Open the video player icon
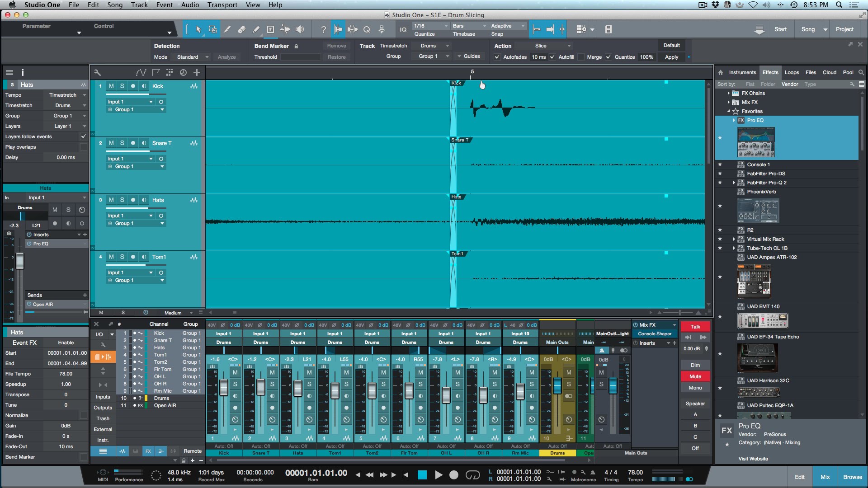This screenshot has height=488, width=868. pyautogui.click(x=608, y=30)
